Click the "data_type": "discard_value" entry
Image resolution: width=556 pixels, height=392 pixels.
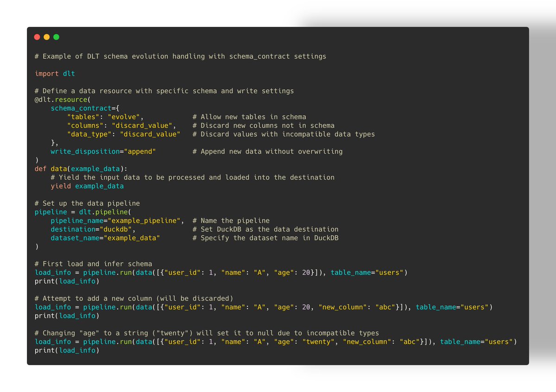pos(124,134)
